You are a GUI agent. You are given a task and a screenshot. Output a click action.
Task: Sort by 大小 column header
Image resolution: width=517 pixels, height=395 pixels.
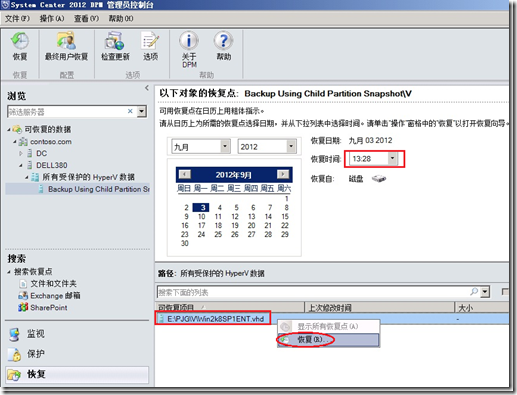(x=482, y=307)
